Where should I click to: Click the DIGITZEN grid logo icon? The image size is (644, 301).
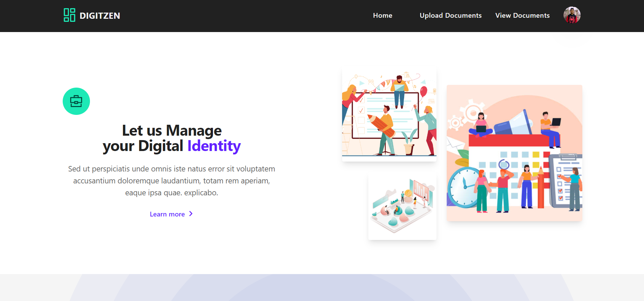click(x=70, y=15)
